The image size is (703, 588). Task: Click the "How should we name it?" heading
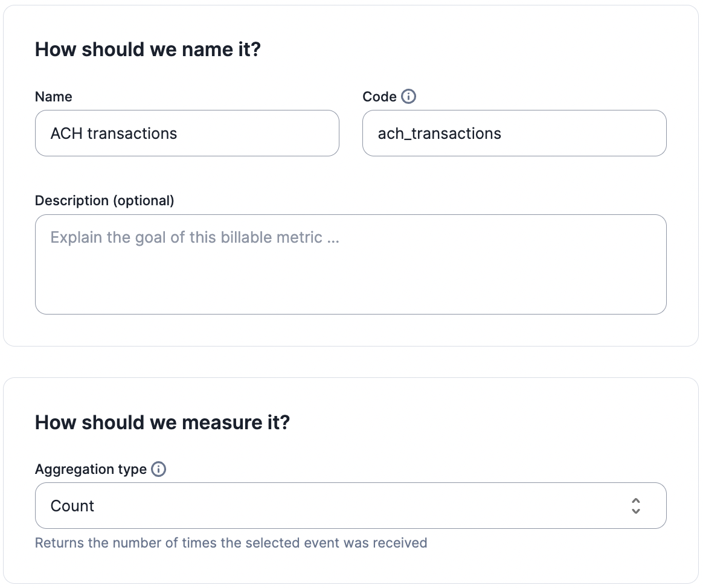pos(147,49)
